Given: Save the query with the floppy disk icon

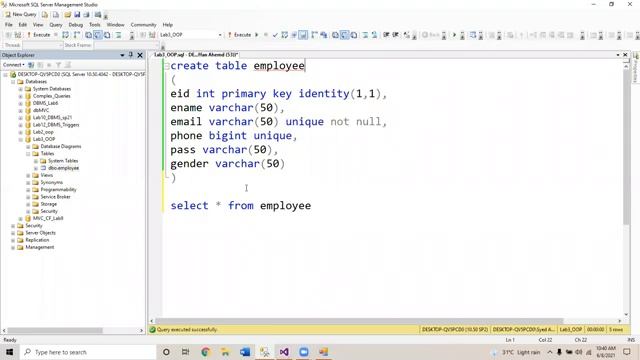Looking at the screenshot, I should (x=77, y=15).
